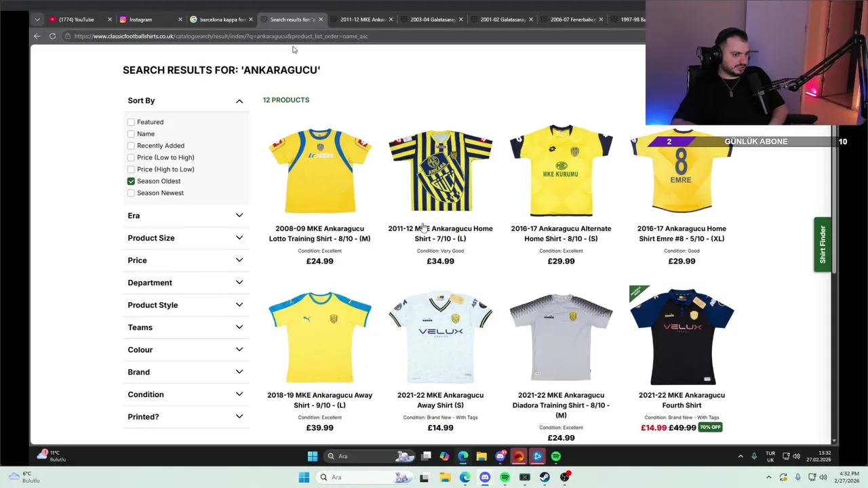Viewport: 868px width, 488px height.
Task: Click the grey Diadora training shirt image
Action: point(561,337)
